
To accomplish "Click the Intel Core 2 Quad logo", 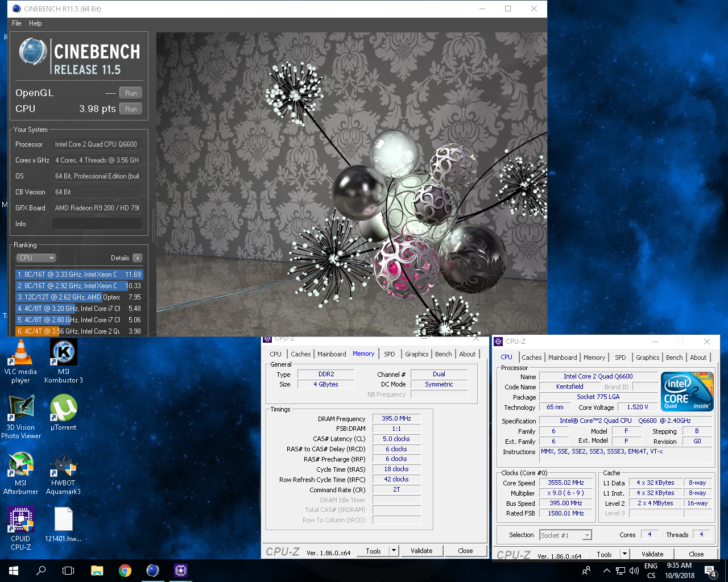I will pyautogui.click(x=687, y=391).
